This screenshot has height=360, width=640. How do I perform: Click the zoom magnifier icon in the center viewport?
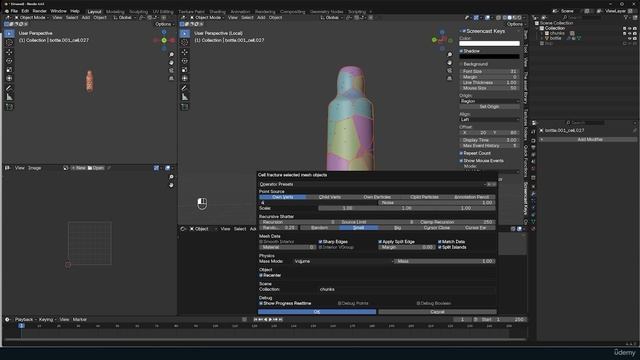pyautogui.click(x=449, y=55)
